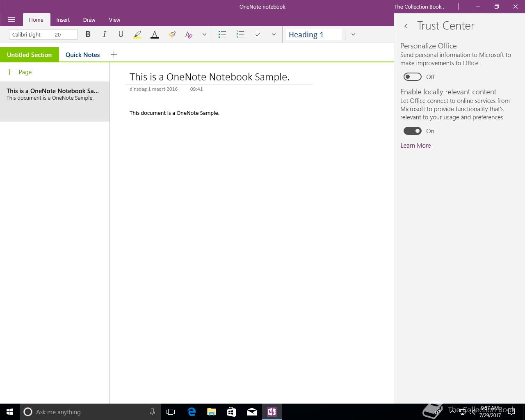Expand more font formatting options chevron
Screen dimensions: 525x420
[204, 34]
